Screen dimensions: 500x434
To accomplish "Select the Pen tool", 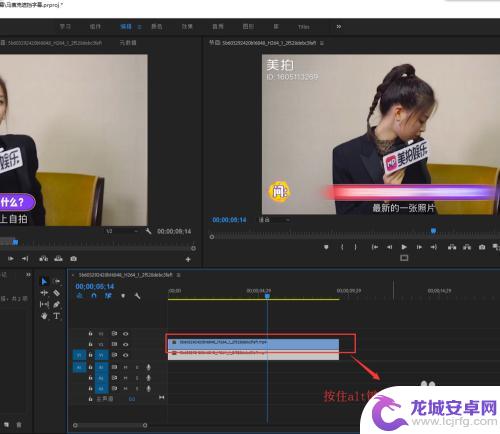I will pyautogui.click(x=57, y=304).
